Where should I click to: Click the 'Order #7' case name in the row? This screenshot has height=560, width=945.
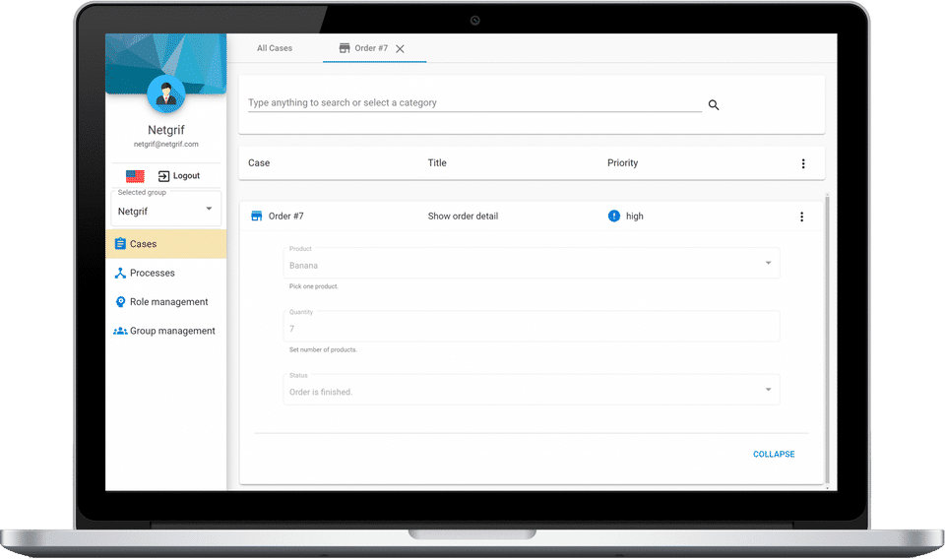(x=286, y=217)
